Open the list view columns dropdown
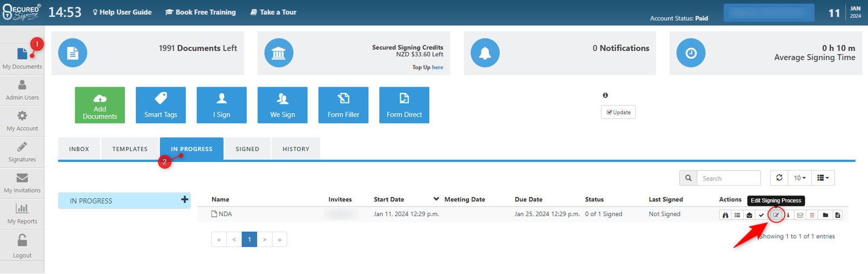 tap(823, 178)
